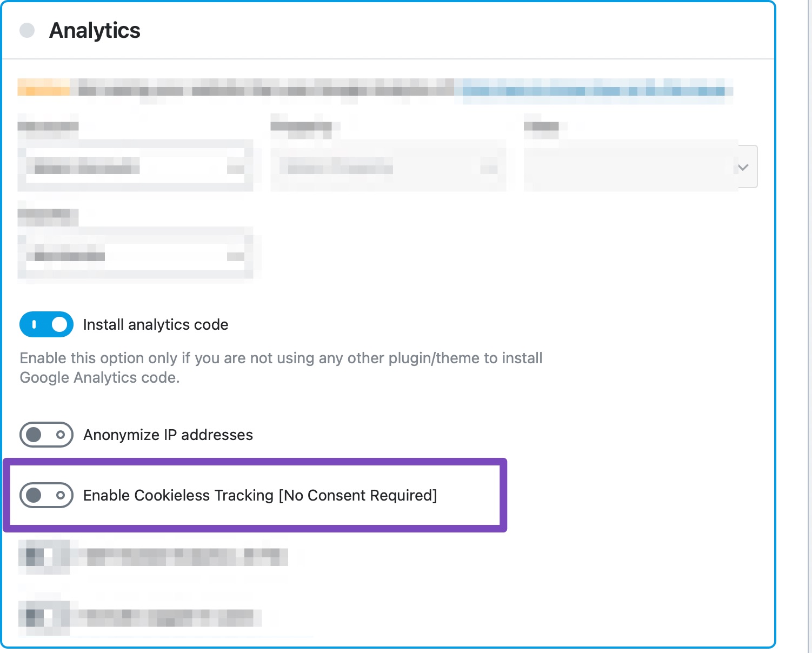Click the Google Analytics code description text
The image size is (812, 653).
pos(281,368)
